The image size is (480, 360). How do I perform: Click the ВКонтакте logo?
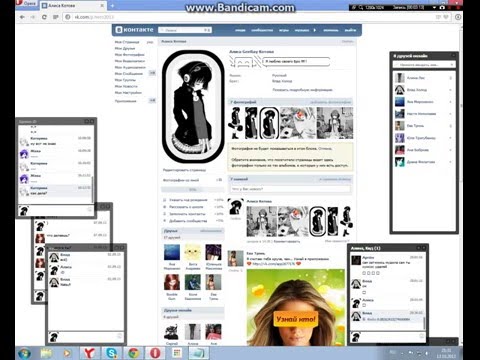coord(134,30)
